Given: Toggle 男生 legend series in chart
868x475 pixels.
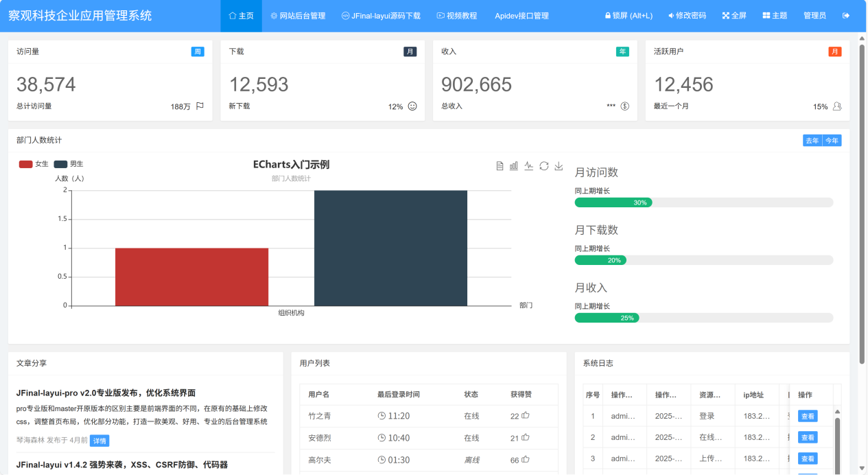Looking at the screenshot, I should coord(69,164).
